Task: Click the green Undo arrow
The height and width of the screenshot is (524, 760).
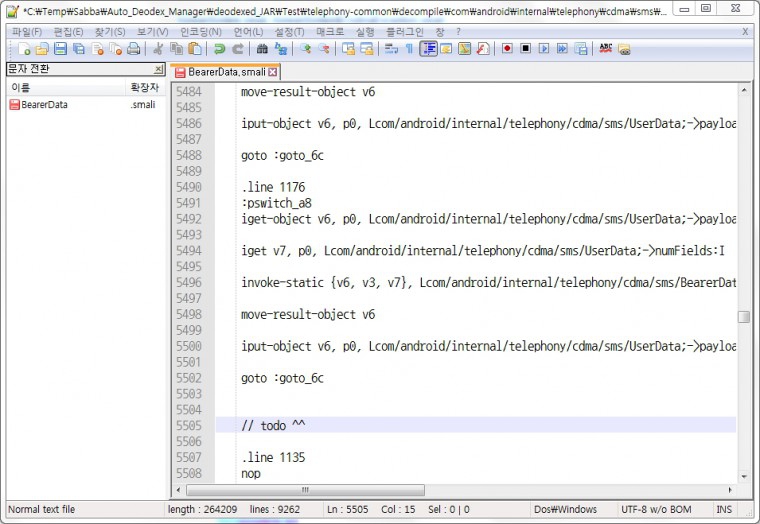Action: [219, 48]
